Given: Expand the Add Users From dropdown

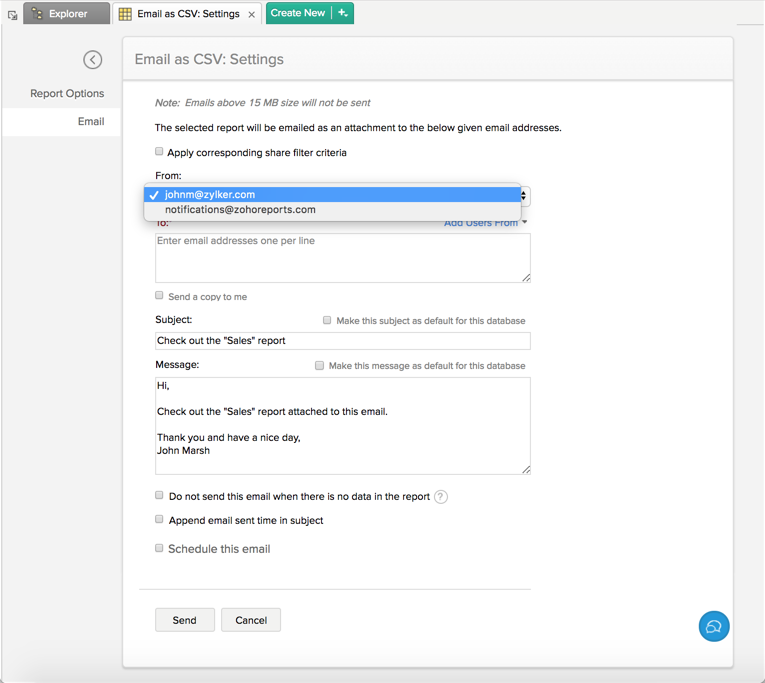Looking at the screenshot, I should click(485, 224).
